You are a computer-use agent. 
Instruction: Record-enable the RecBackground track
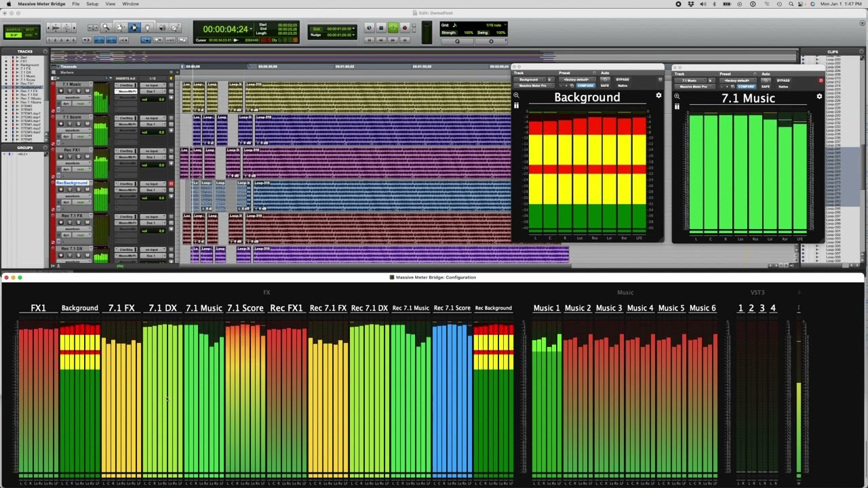pos(60,189)
